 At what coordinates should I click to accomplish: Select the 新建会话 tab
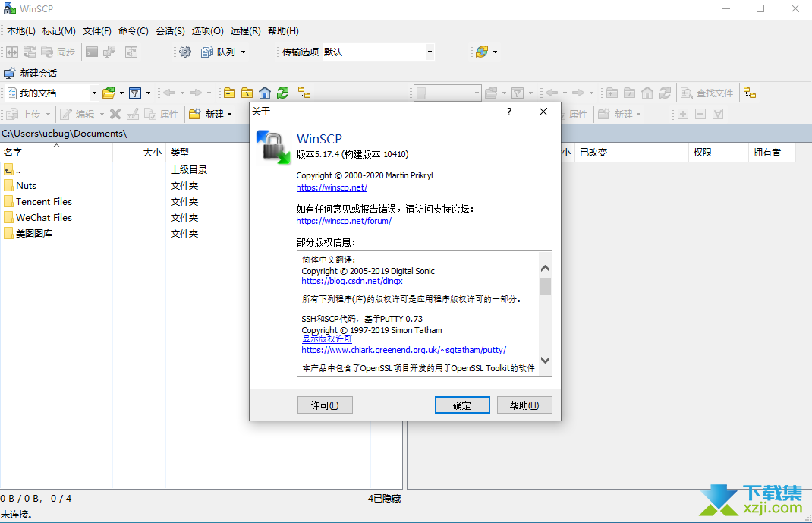coord(30,73)
